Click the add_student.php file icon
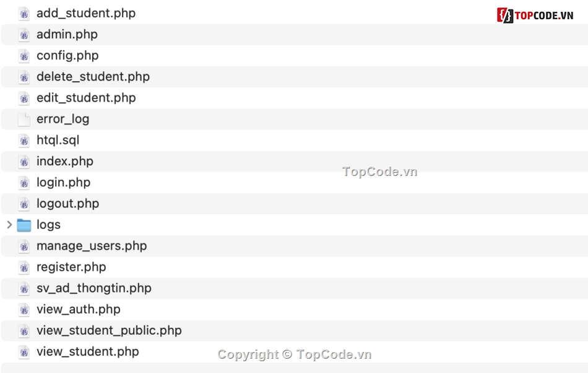This screenshot has width=588, height=373. pyautogui.click(x=24, y=14)
